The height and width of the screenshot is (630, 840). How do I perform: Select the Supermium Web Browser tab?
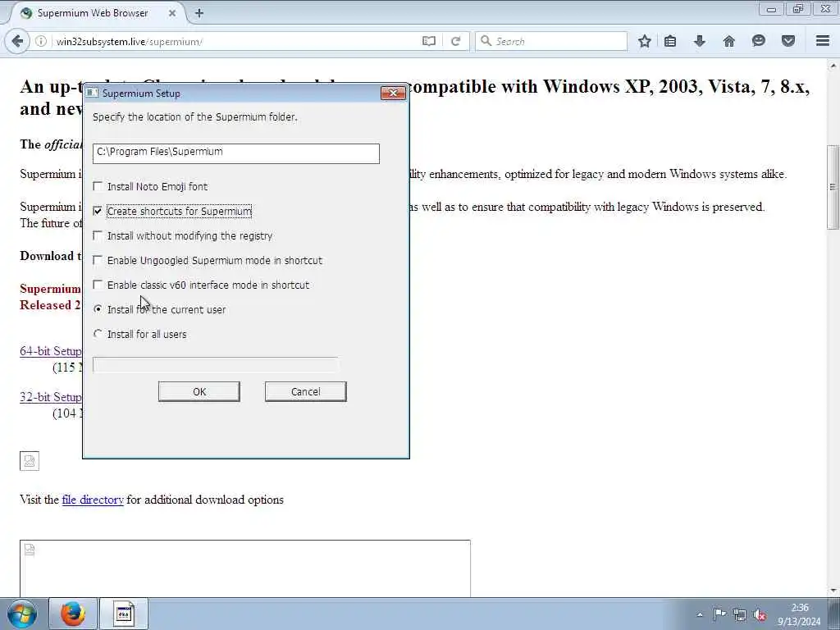click(95, 13)
